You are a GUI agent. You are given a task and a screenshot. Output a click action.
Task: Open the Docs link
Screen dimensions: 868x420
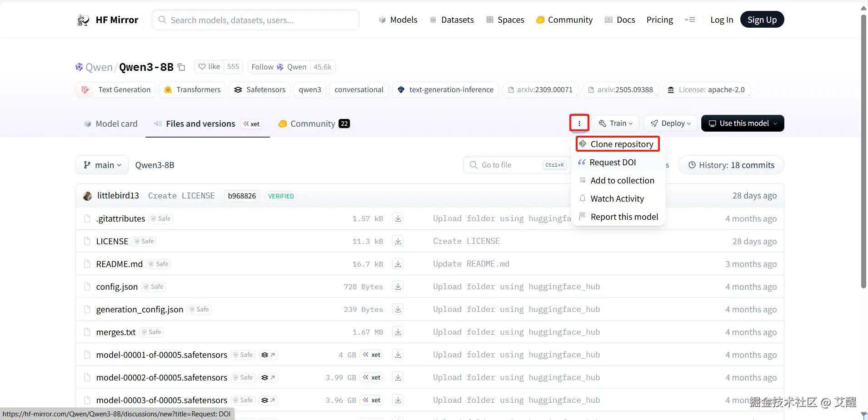pos(620,20)
